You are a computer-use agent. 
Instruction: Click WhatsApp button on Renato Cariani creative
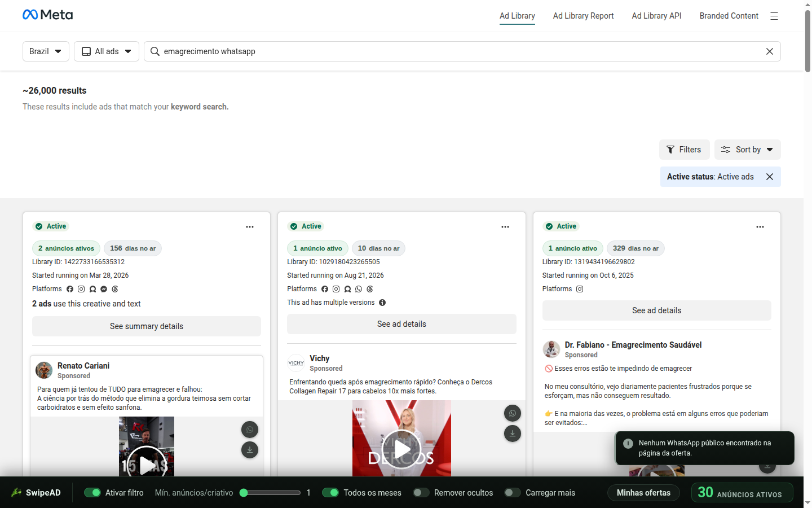point(250,430)
